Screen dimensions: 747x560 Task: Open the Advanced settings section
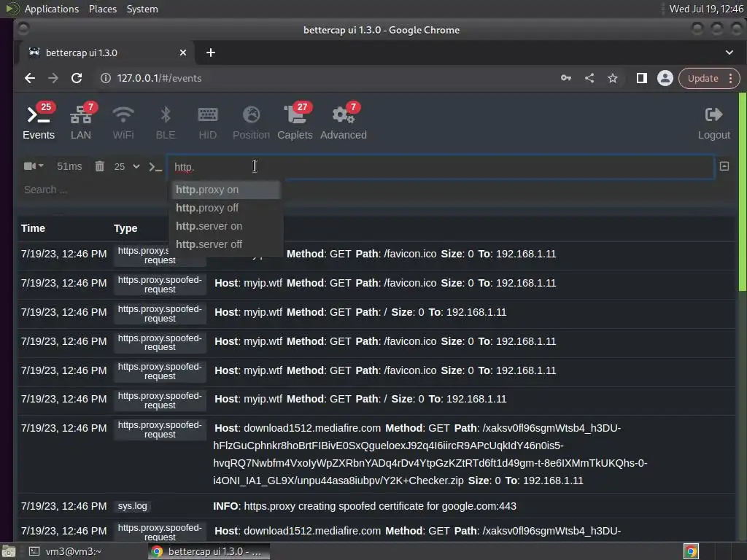pyautogui.click(x=344, y=122)
